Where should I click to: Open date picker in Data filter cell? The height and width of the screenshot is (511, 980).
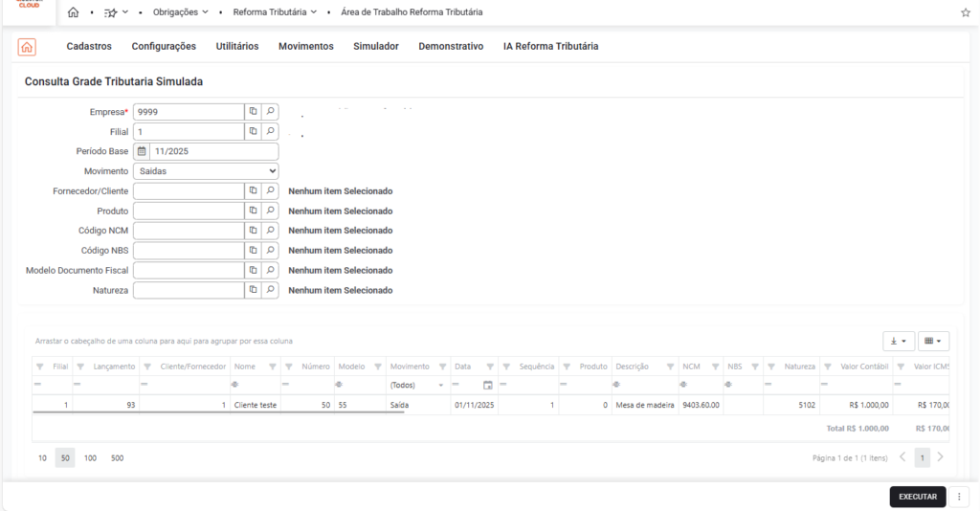pyautogui.click(x=487, y=385)
